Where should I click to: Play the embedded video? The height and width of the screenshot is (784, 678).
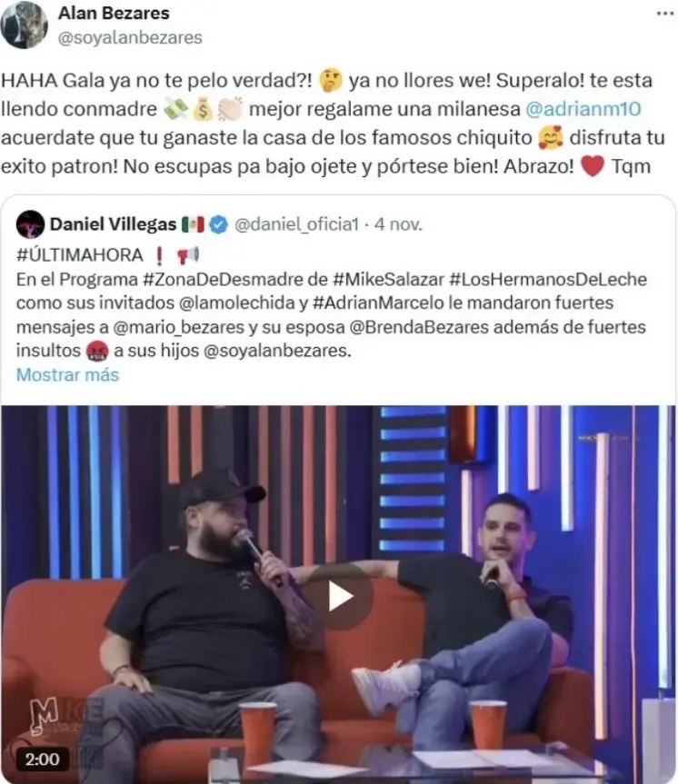point(339,597)
